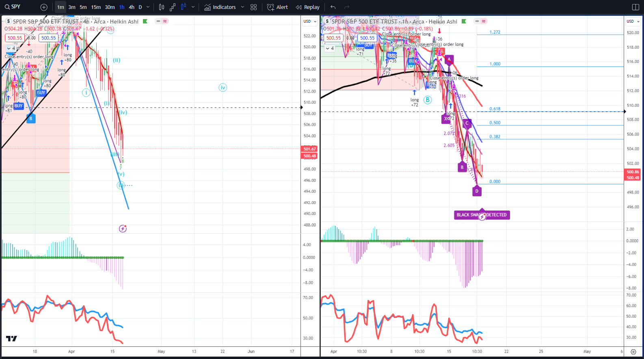The image size is (644, 359).
Task: Open the USD currency dropdown on 1h chart
Action: [x=633, y=21]
